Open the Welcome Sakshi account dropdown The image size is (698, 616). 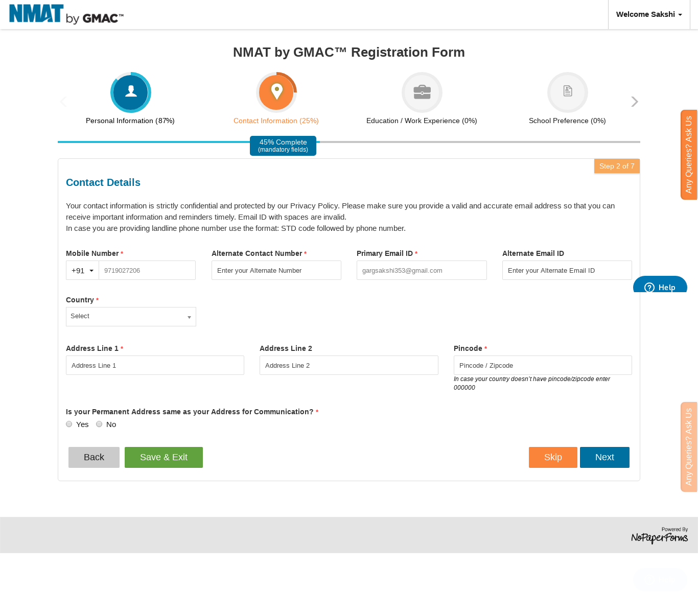click(x=648, y=14)
